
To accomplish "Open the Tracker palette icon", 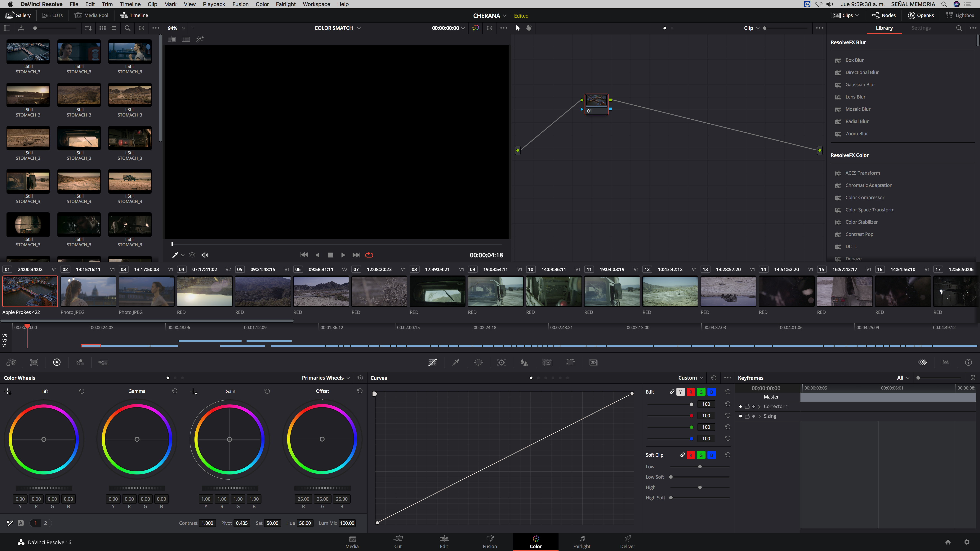I will (x=501, y=362).
